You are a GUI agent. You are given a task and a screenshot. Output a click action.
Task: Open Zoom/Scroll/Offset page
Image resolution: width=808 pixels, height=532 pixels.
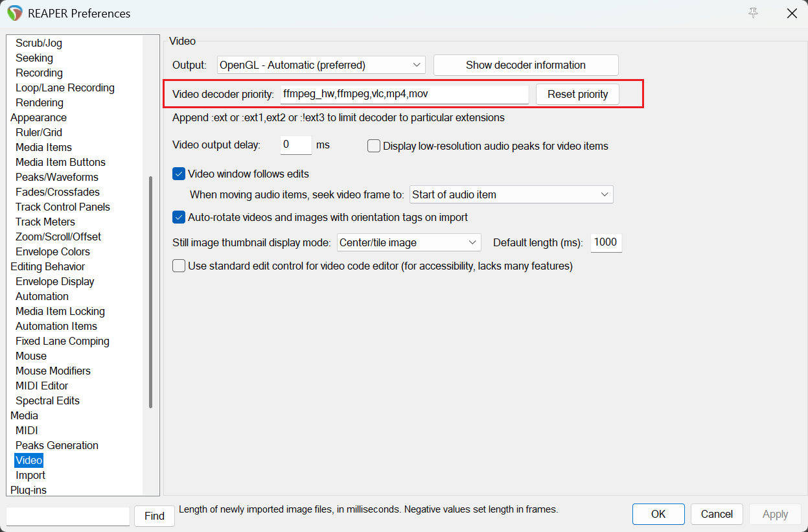tap(58, 237)
